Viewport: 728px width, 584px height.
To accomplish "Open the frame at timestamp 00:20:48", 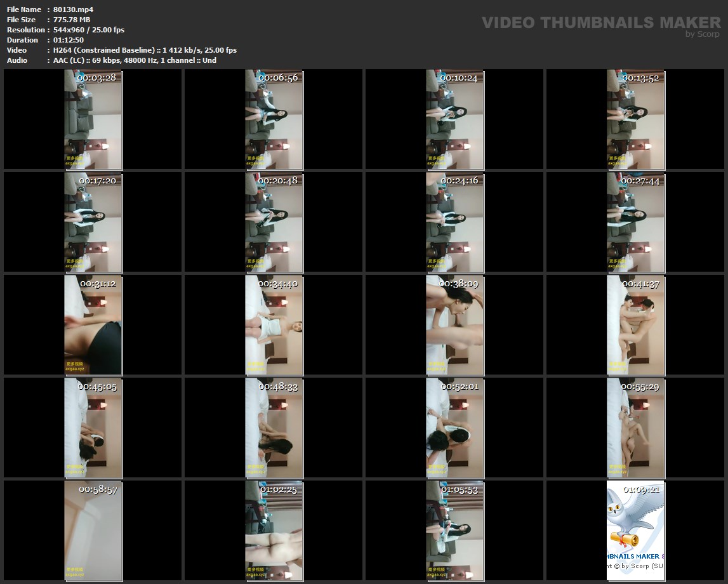I will pos(274,222).
